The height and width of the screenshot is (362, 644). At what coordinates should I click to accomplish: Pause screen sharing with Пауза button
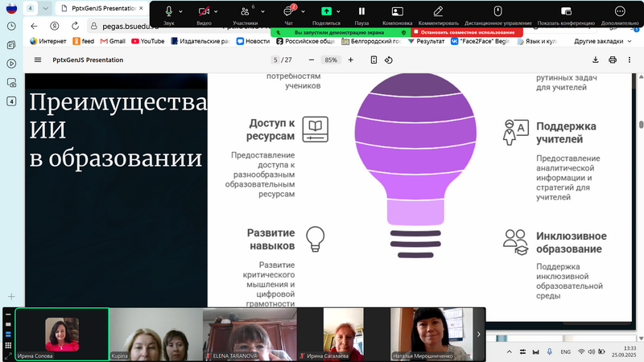tap(361, 12)
